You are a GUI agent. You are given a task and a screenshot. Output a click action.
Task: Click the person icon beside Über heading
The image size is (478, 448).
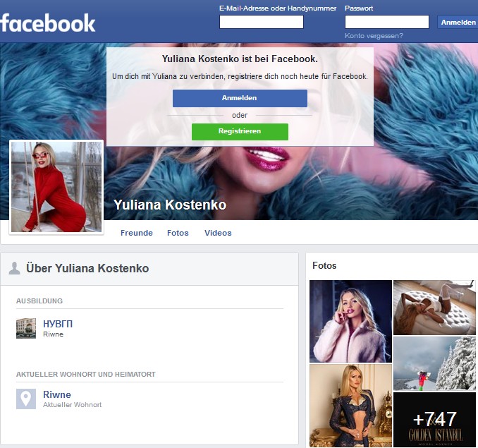coord(14,268)
